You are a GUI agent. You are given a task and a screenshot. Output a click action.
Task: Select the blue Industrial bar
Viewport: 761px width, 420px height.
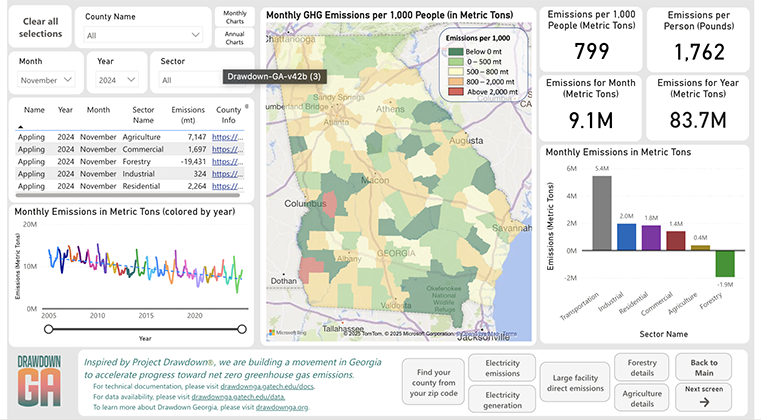tap(626, 235)
